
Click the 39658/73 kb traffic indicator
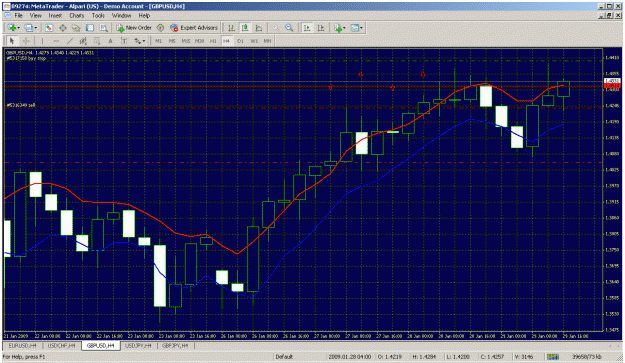pyautogui.click(x=587, y=357)
